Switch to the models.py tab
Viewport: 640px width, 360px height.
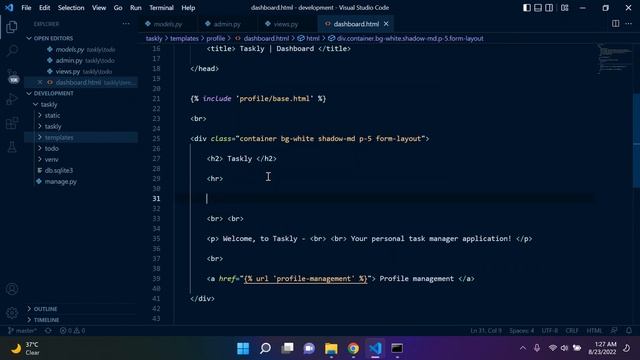[167, 24]
